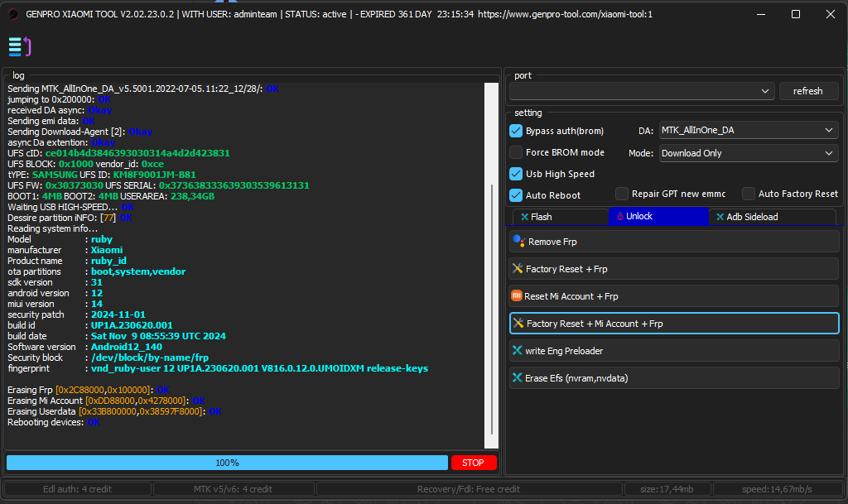Click the log panel vertical scrollbar
The width and height of the screenshot is (848, 504).
pos(492,309)
